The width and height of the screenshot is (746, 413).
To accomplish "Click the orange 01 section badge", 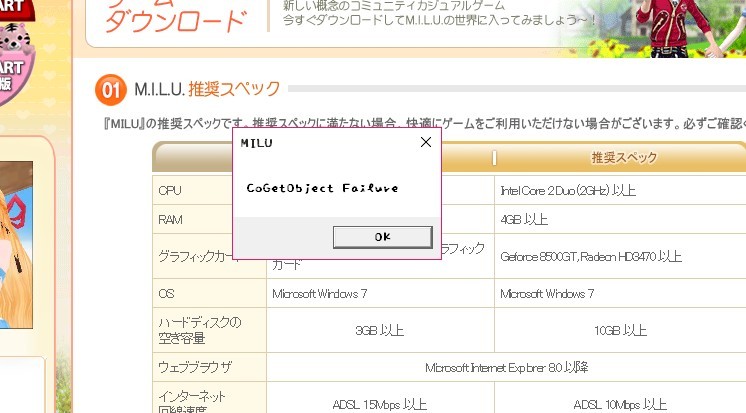I will (x=110, y=90).
